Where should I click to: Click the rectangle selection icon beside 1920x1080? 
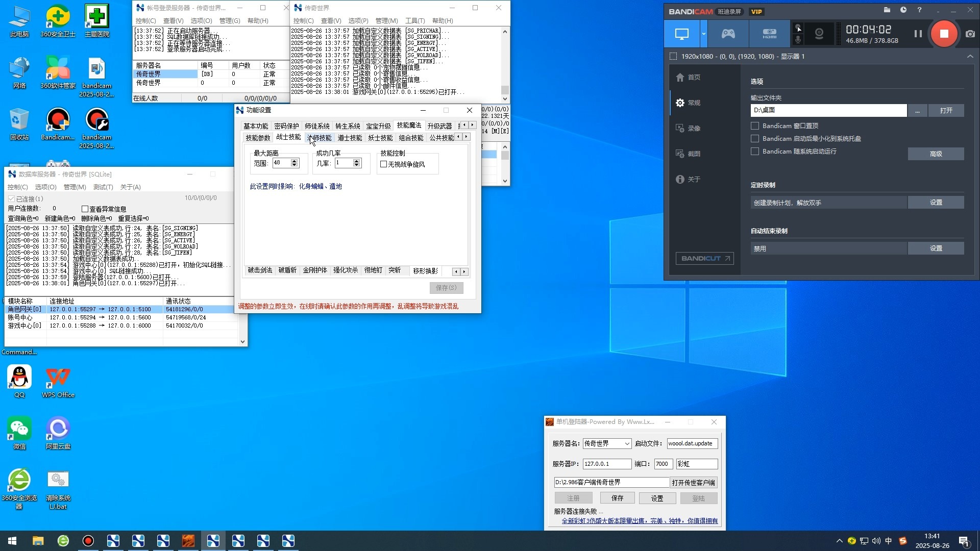coord(673,57)
